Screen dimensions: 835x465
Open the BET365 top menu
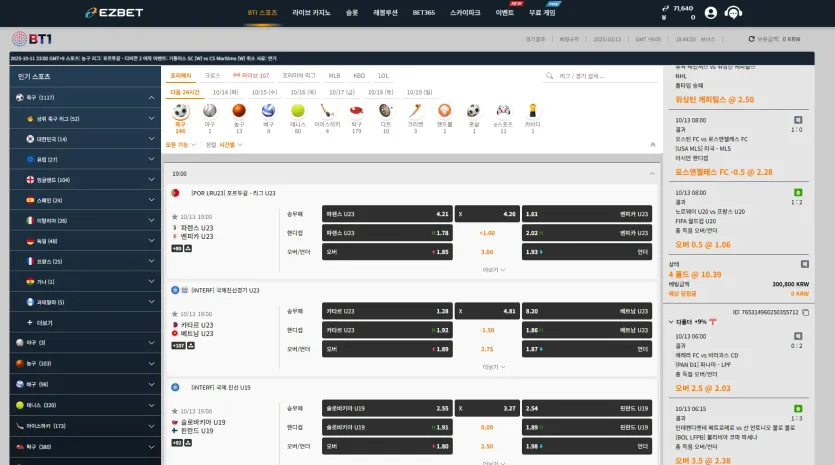424,13
